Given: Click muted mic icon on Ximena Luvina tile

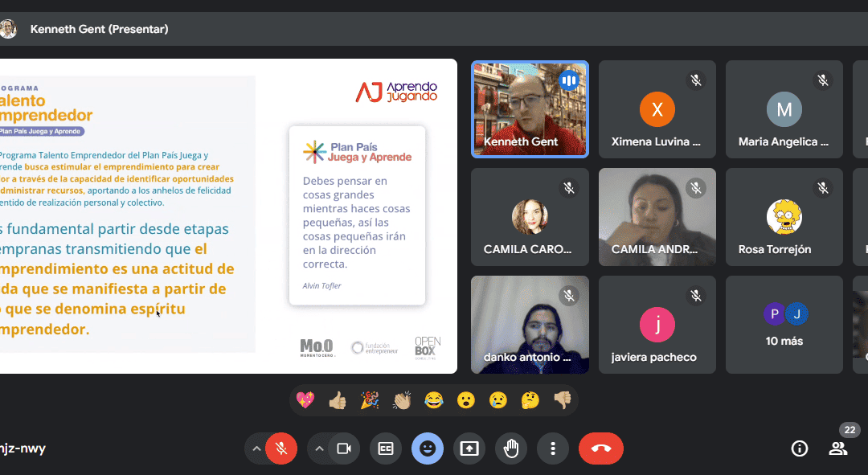Looking at the screenshot, I should [696, 81].
